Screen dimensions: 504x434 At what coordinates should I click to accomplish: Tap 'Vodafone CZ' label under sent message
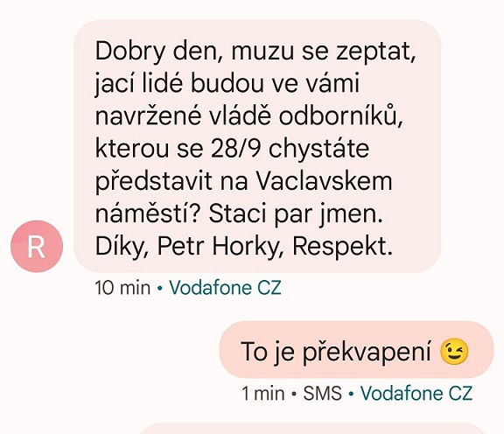tap(416, 393)
